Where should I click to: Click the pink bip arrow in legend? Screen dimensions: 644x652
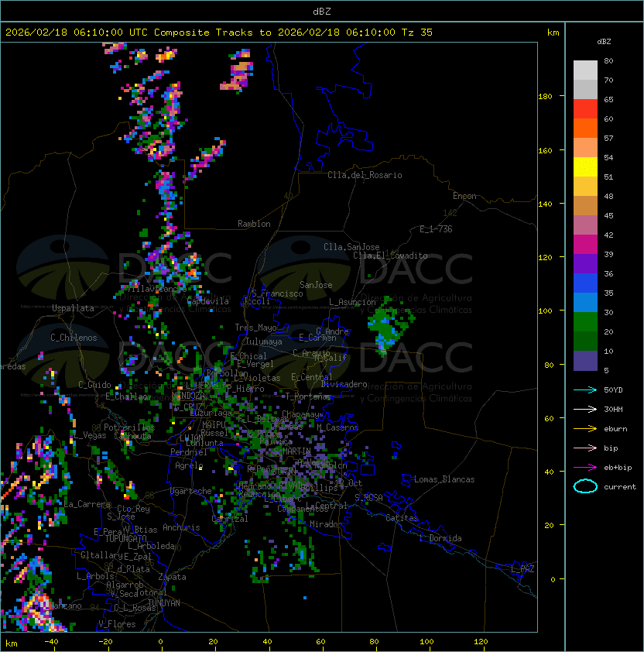[x=585, y=448]
